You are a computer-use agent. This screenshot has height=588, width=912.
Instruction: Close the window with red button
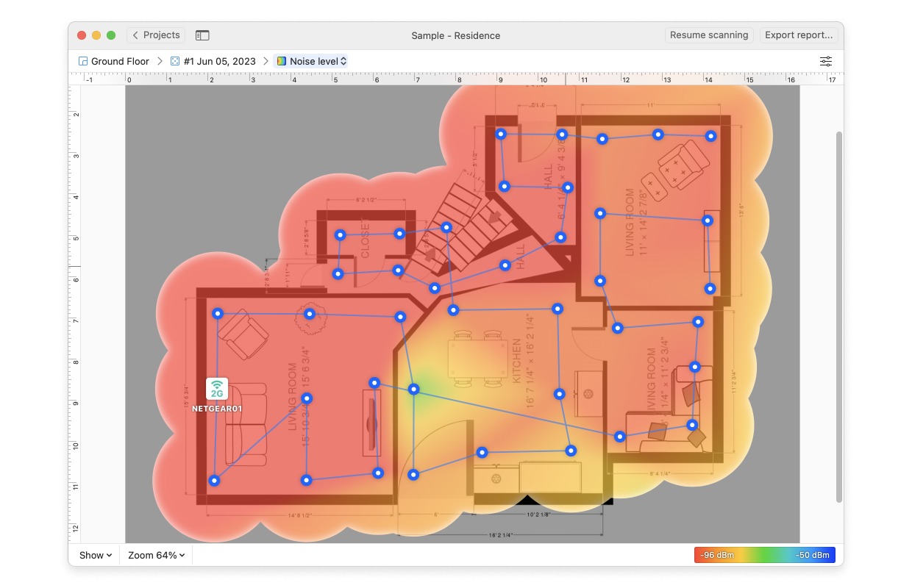pyautogui.click(x=82, y=35)
